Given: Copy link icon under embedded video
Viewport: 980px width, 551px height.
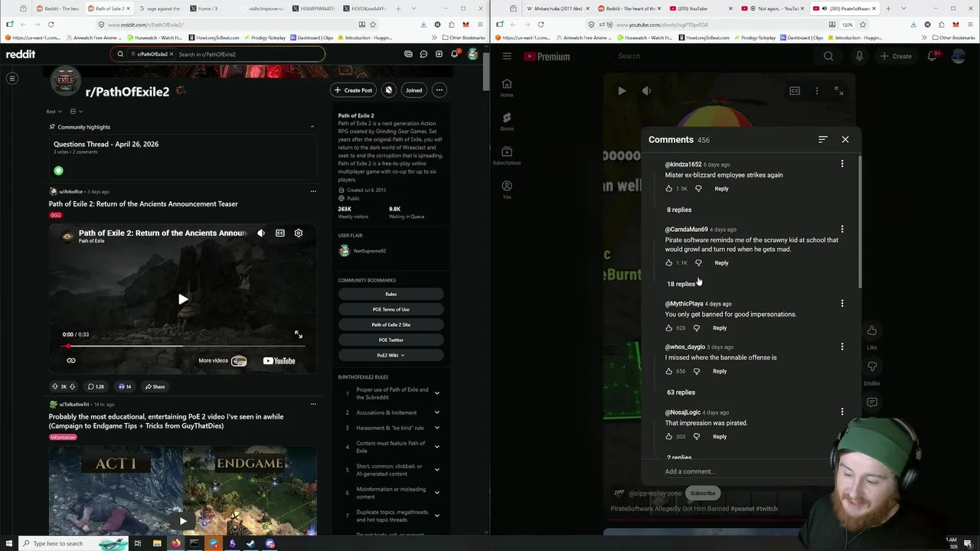Looking at the screenshot, I should pyautogui.click(x=71, y=360).
